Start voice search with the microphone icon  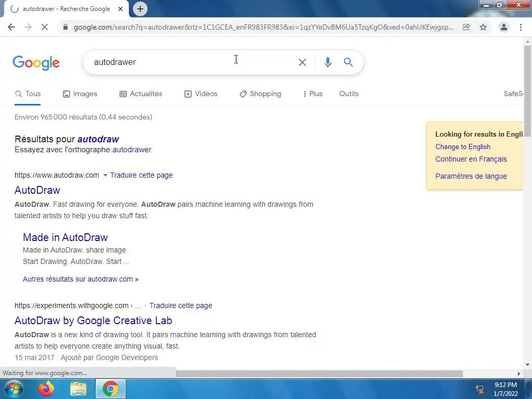(327, 62)
